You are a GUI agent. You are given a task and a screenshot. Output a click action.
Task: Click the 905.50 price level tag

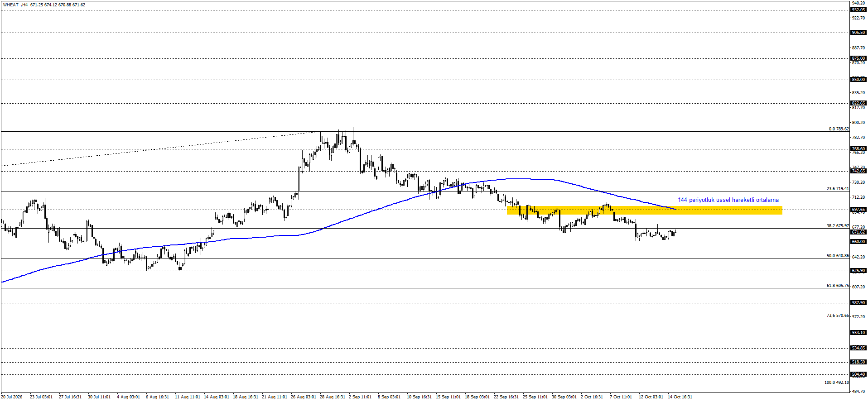point(858,33)
